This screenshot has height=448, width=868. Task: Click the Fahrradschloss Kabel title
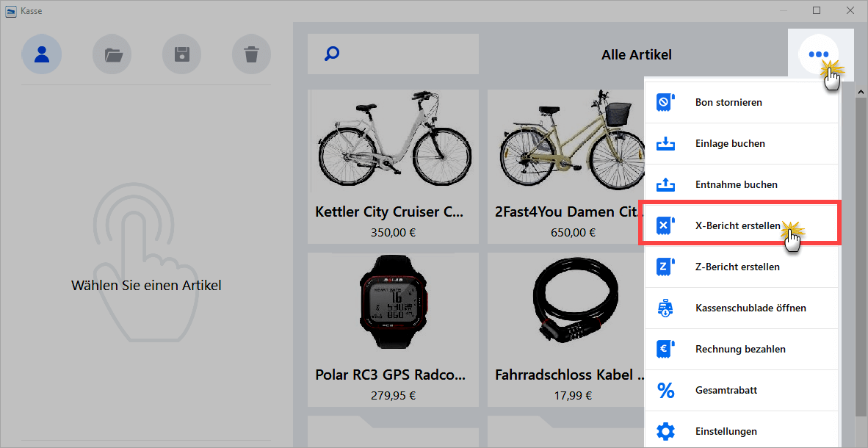(x=570, y=375)
